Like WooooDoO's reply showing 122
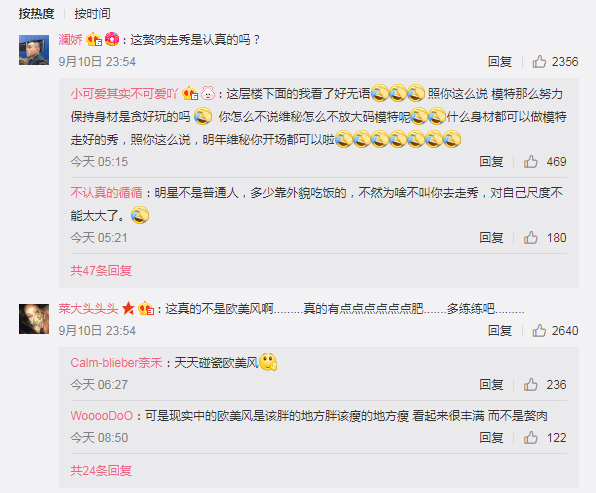Image resolution: width=596 pixels, height=493 pixels. pyautogui.click(x=531, y=438)
